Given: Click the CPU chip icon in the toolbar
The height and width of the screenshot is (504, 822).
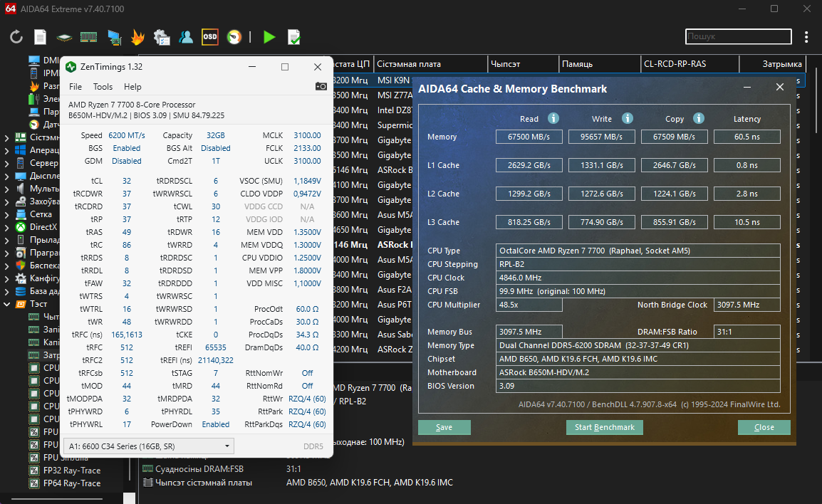Looking at the screenshot, I should (x=65, y=37).
